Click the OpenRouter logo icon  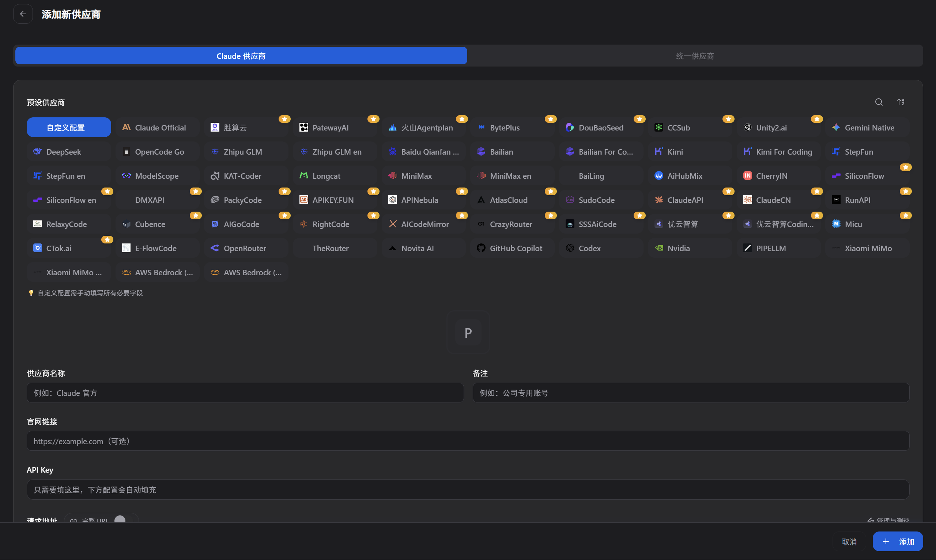coord(215,248)
